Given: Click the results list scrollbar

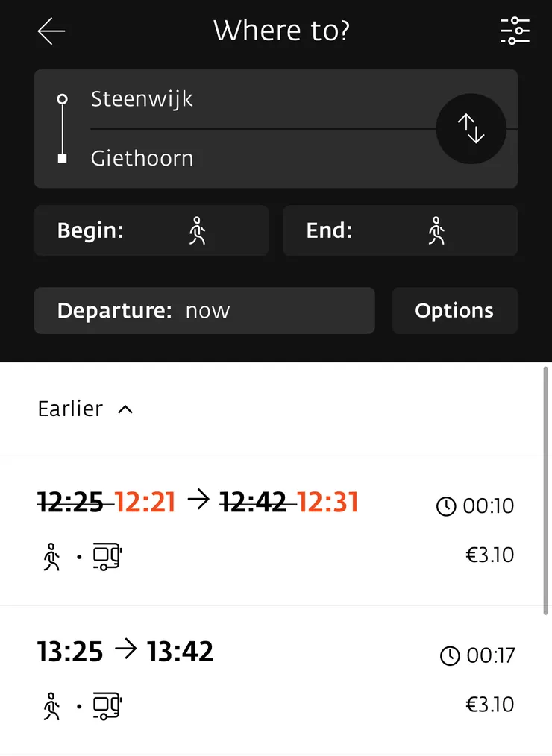Looking at the screenshot, I should tap(547, 488).
